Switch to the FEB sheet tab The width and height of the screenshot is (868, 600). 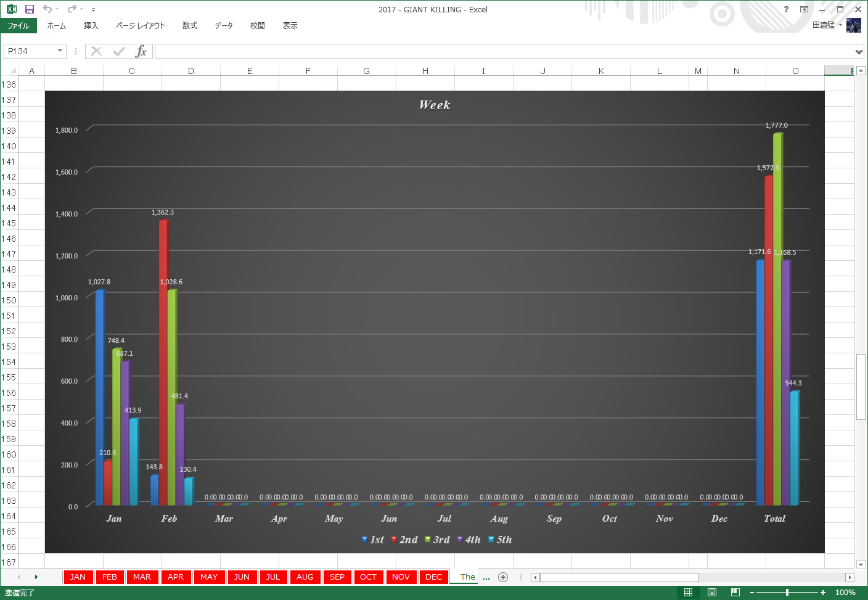[x=110, y=577]
